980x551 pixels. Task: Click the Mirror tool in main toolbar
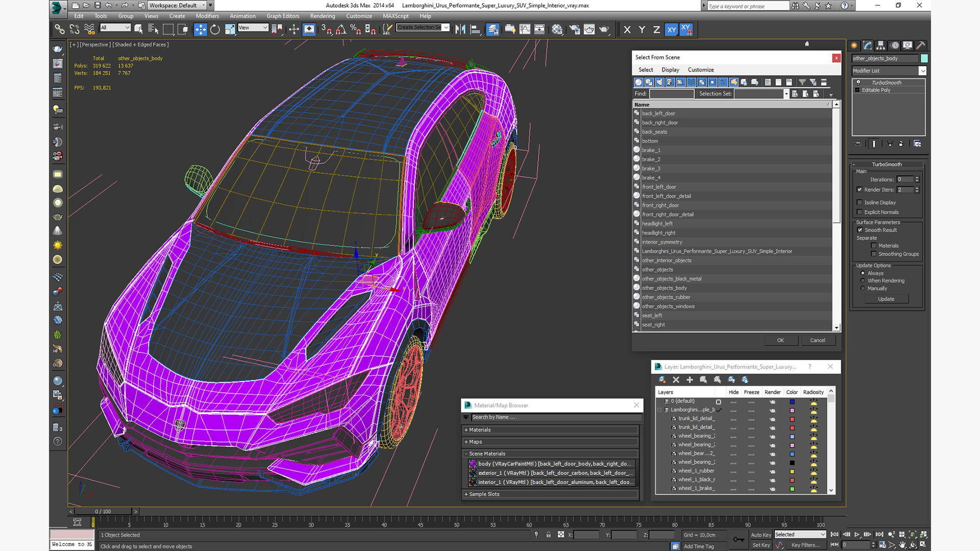point(460,30)
